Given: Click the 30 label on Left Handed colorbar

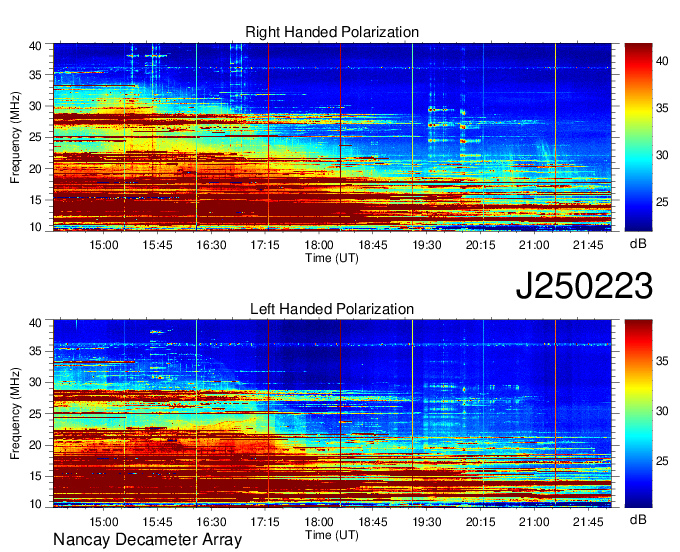Looking at the screenshot, I should (x=662, y=411).
